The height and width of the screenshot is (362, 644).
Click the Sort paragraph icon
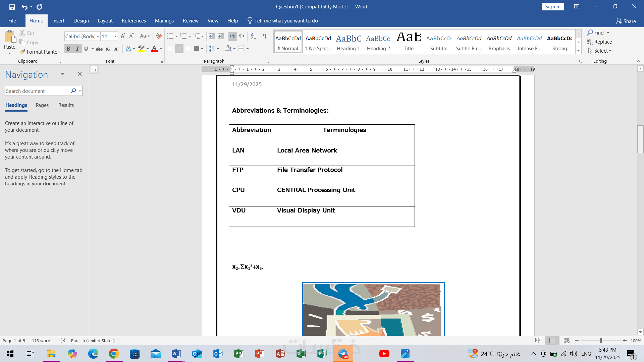coord(254,36)
